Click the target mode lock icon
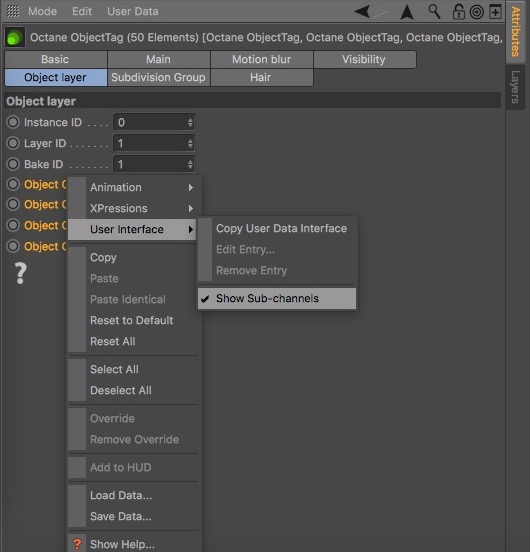Screen dimensions: 530x552 pyautogui.click(x=477, y=12)
